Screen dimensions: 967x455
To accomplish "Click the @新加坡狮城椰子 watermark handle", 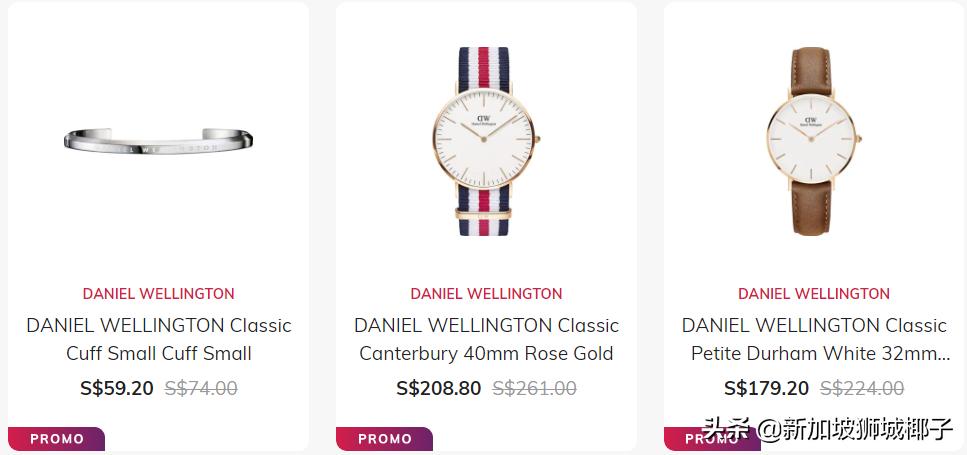I will (855, 430).
